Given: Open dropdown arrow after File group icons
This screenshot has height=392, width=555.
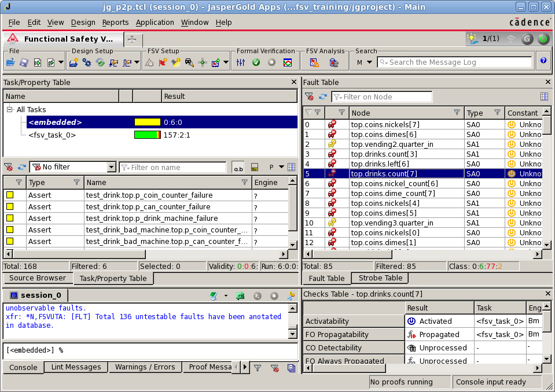Looking at the screenshot, I should coord(61,62).
